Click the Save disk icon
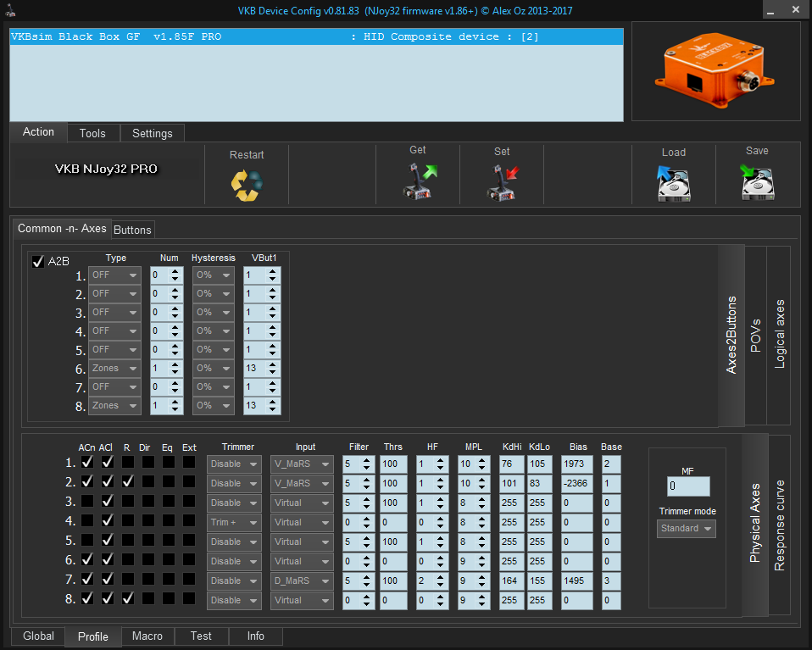 [757, 182]
